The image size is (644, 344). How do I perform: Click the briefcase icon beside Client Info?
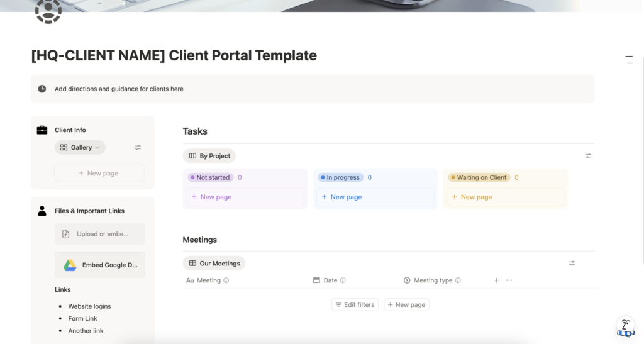tap(42, 130)
